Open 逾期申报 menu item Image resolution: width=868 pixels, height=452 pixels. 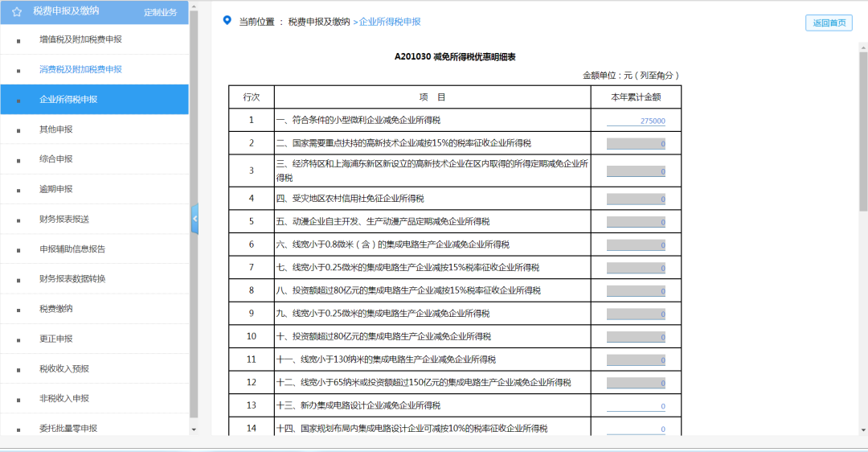(x=95, y=189)
